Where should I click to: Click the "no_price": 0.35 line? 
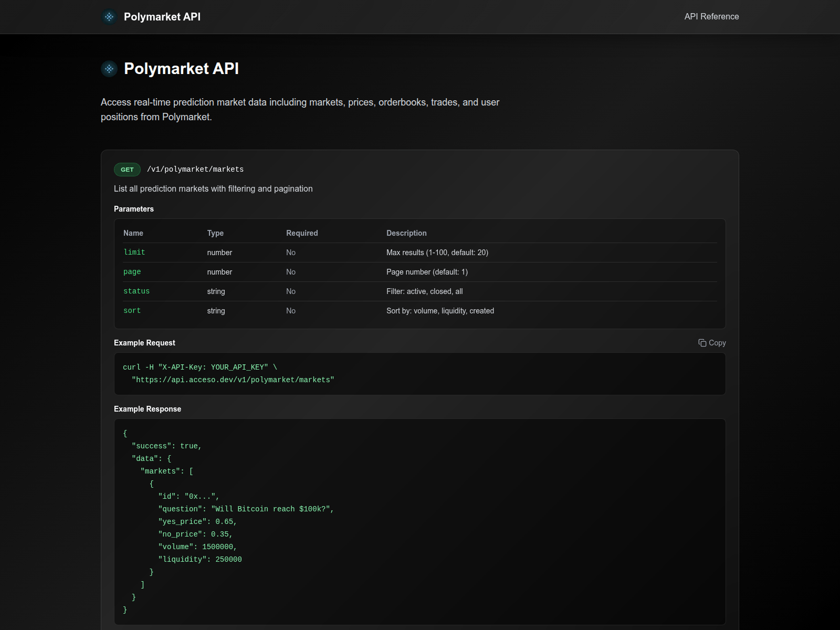(195, 534)
